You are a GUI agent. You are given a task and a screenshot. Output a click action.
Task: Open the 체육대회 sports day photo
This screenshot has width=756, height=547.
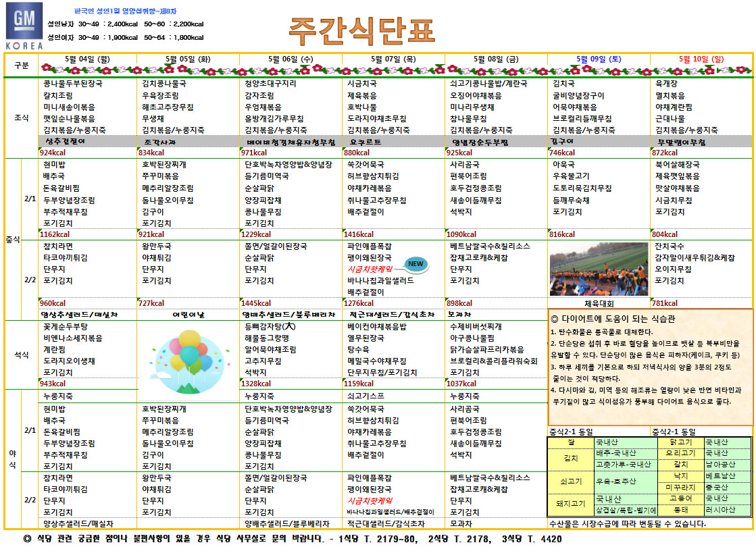[597, 269]
